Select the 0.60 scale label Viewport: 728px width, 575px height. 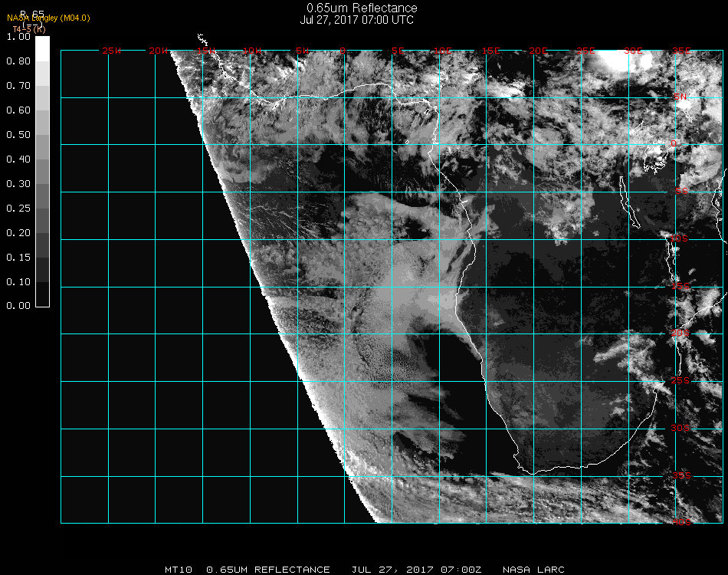(x=18, y=110)
